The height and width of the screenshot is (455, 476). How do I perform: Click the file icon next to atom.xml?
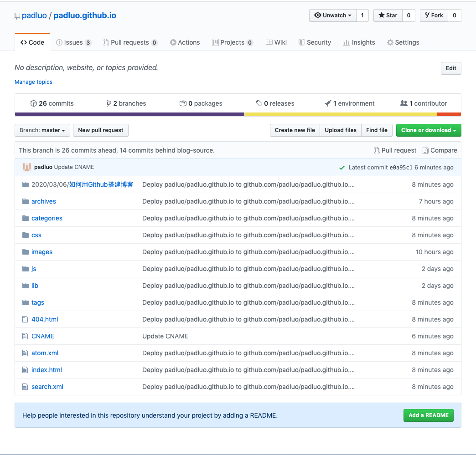(x=25, y=353)
